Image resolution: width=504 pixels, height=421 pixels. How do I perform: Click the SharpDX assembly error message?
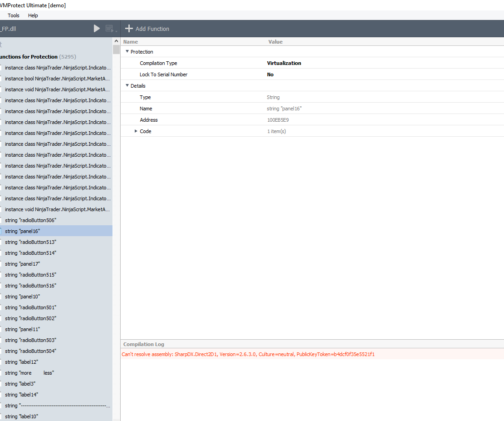tap(248, 354)
